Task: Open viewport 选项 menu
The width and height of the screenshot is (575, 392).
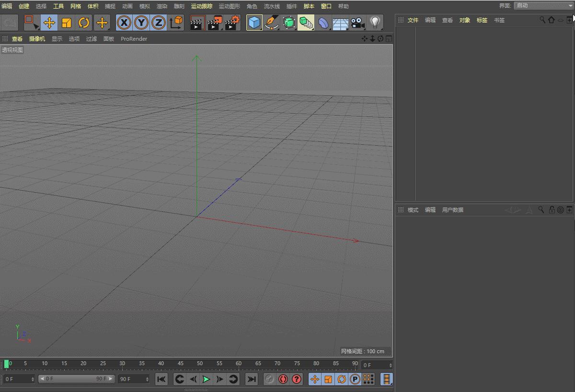Action: tap(74, 39)
